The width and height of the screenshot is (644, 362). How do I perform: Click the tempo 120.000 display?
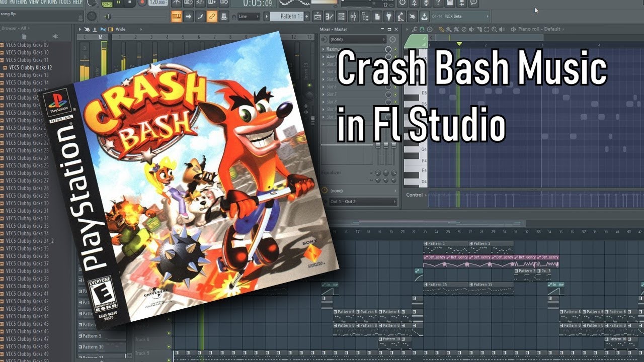coord(158,3)
